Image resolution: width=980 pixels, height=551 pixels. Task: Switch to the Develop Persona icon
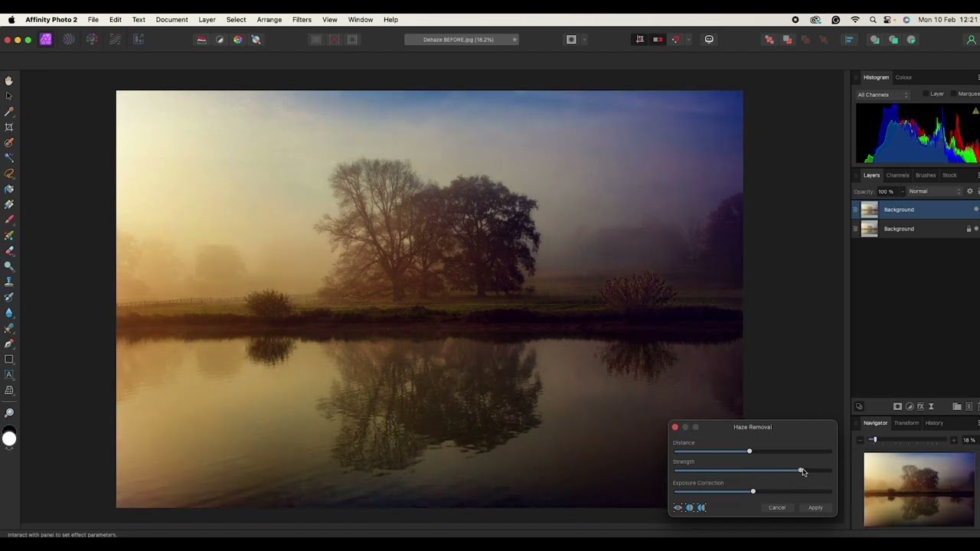92,40
